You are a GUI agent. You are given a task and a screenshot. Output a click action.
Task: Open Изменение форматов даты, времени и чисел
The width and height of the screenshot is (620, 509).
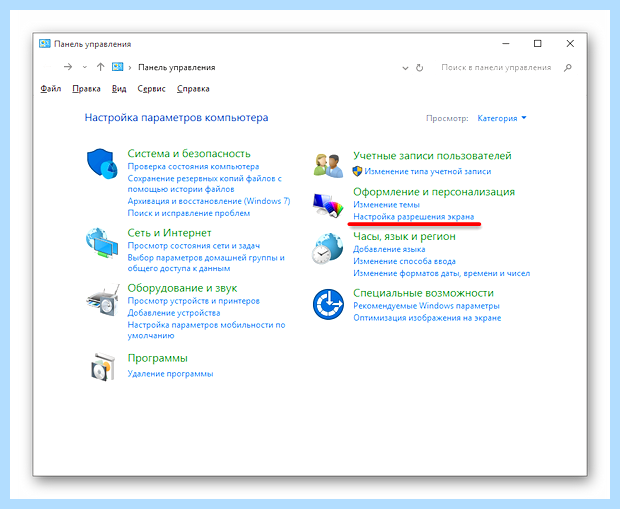click(441, 273)
